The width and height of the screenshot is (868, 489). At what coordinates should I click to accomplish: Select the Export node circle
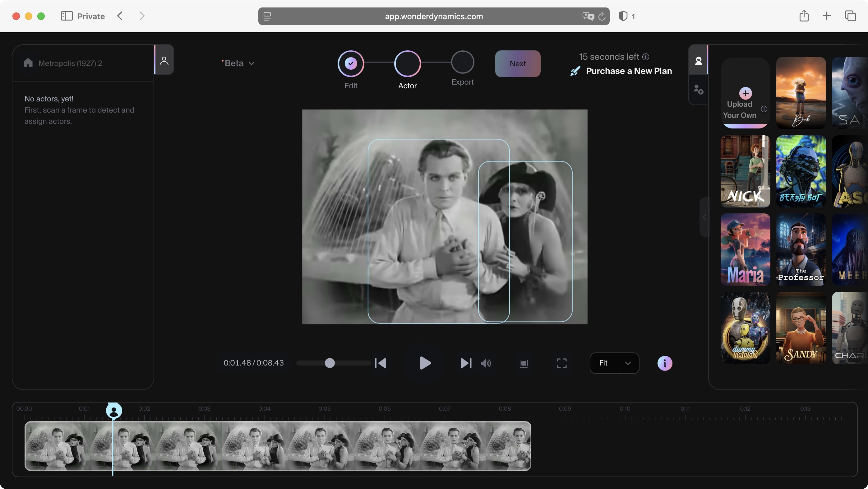462,63
